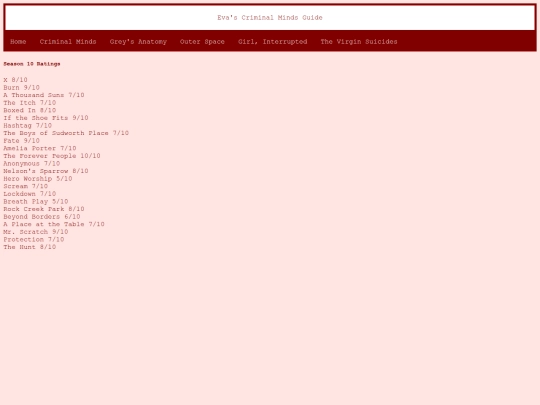
Task: Click the Protection 7/10 line
Action: click(x=34, y=239)
